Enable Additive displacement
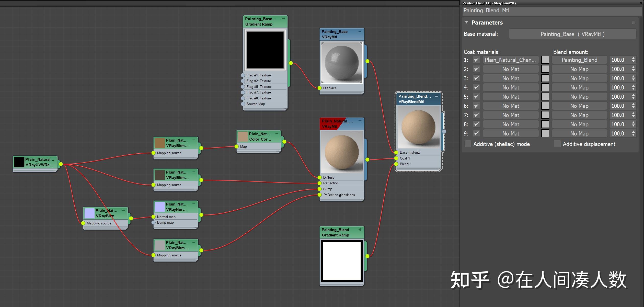The image size is (644, 307). (557, 144)
